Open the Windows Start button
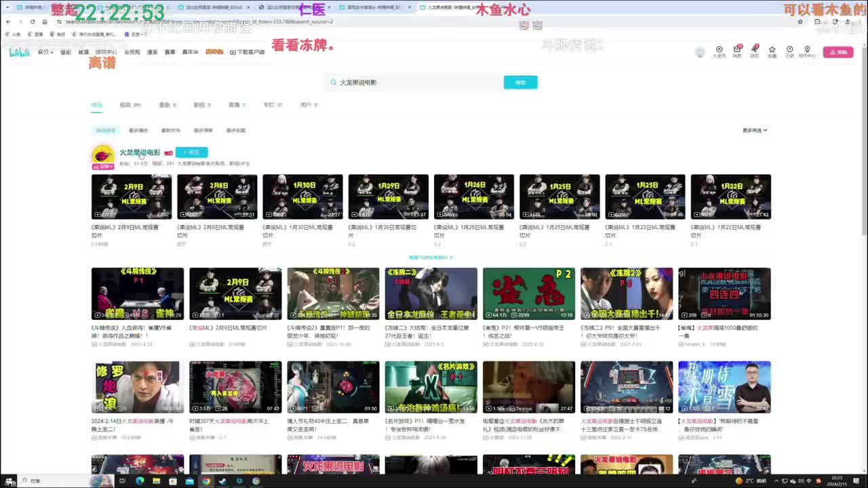This screenshot has height=488, width=868. [x=9, y=481]
